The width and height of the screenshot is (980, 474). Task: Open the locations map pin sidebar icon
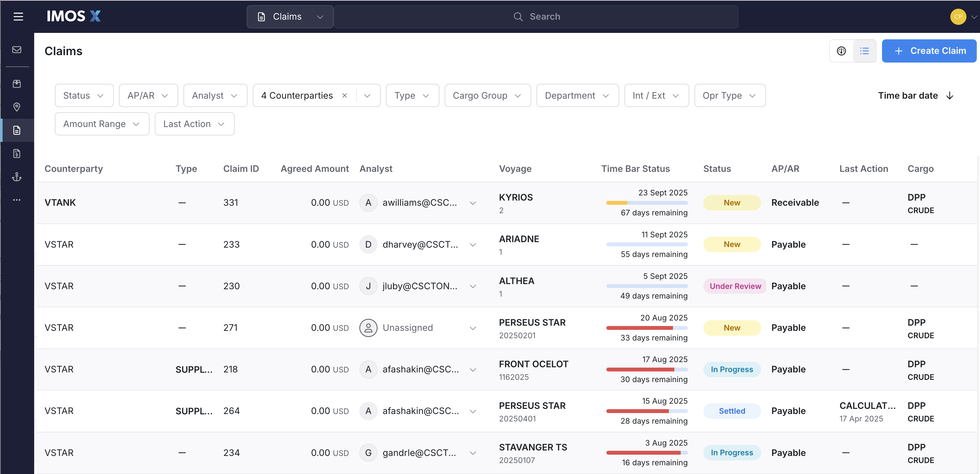point(17,107)
